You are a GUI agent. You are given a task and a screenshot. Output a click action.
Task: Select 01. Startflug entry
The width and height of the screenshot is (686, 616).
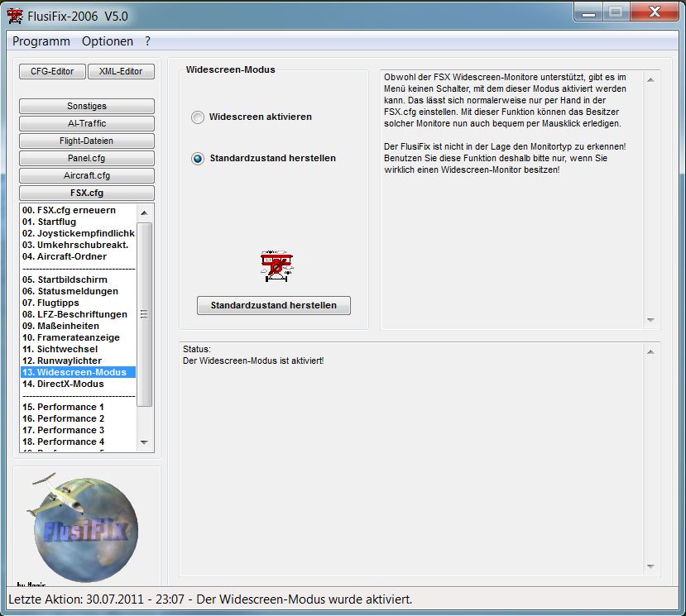pos(79,222)
